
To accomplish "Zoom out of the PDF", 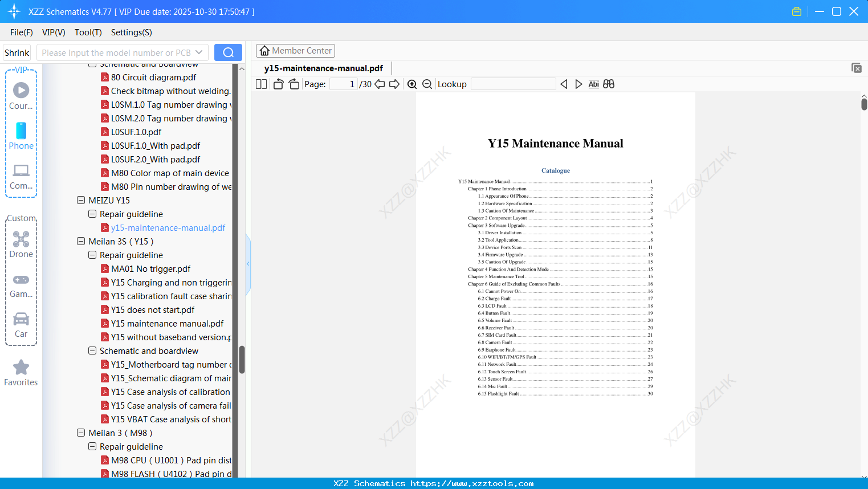I will [x=427, y=84].
